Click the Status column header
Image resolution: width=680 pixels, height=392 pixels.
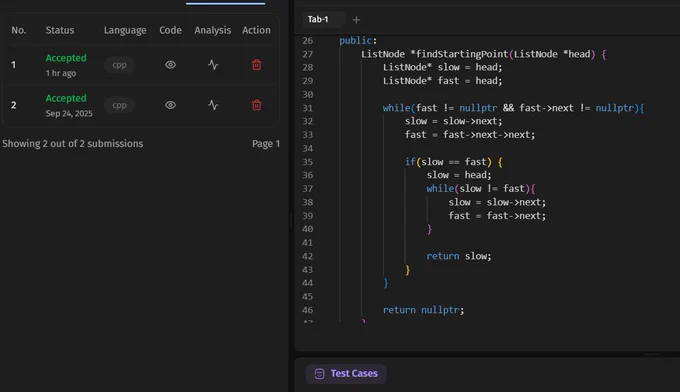click(x=60, y=30)
